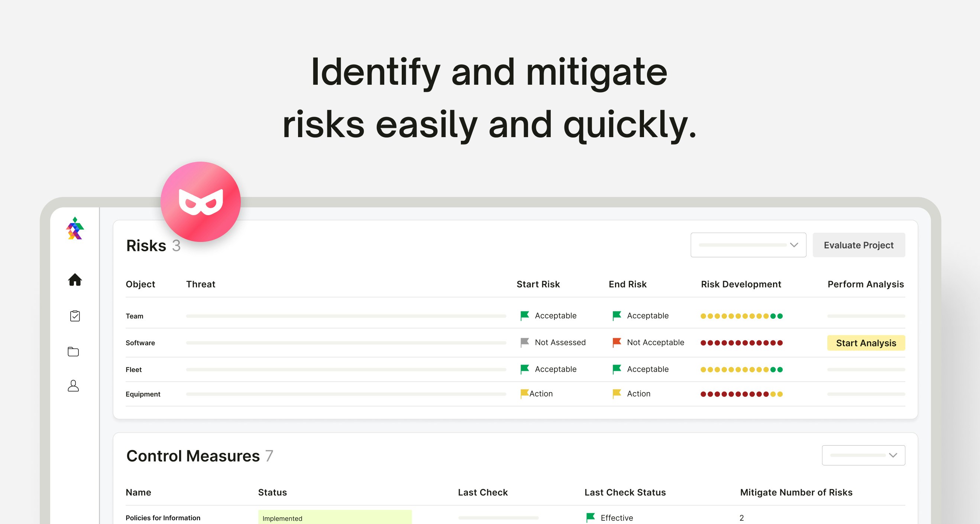Click the Name column header
980x524 pixels.
click(138, 492)
